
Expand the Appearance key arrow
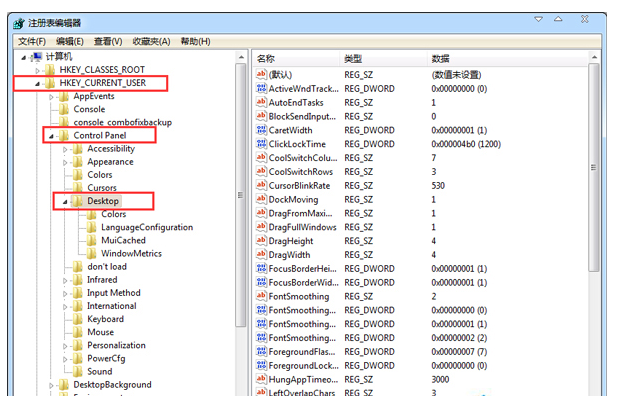coord(65,163)
